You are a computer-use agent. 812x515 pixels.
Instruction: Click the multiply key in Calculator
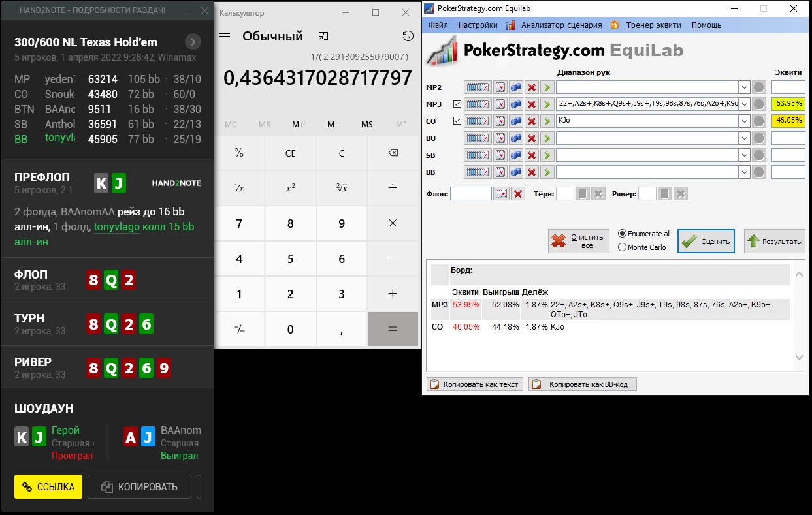(393, 223)
